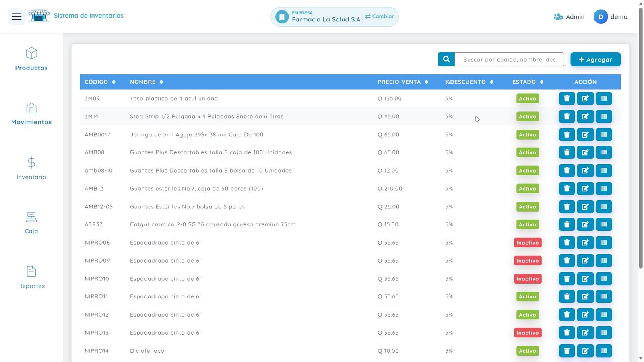Delete product NIPRO13

[x=567, y=333]
